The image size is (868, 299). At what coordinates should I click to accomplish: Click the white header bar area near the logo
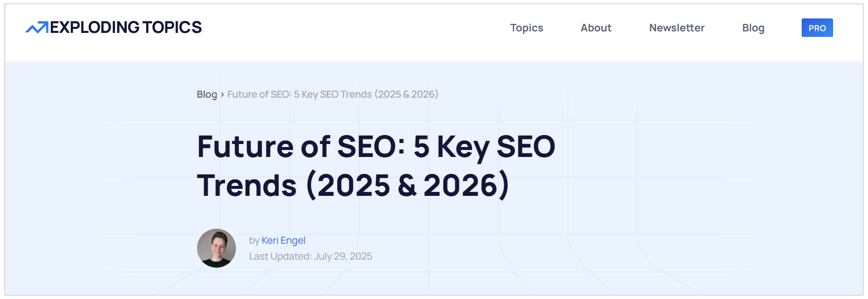click(299, 27)
